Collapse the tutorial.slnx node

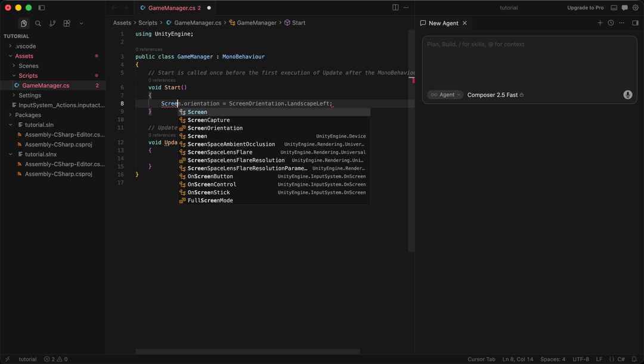coord(52,154)
